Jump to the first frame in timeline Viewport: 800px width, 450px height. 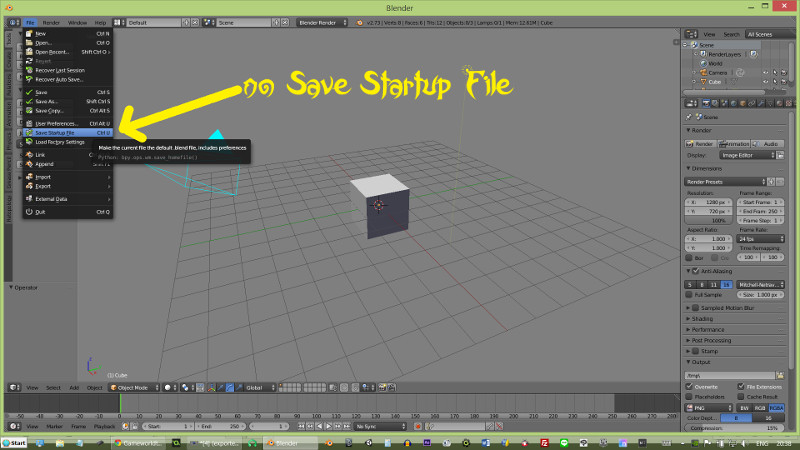[301, 427]
